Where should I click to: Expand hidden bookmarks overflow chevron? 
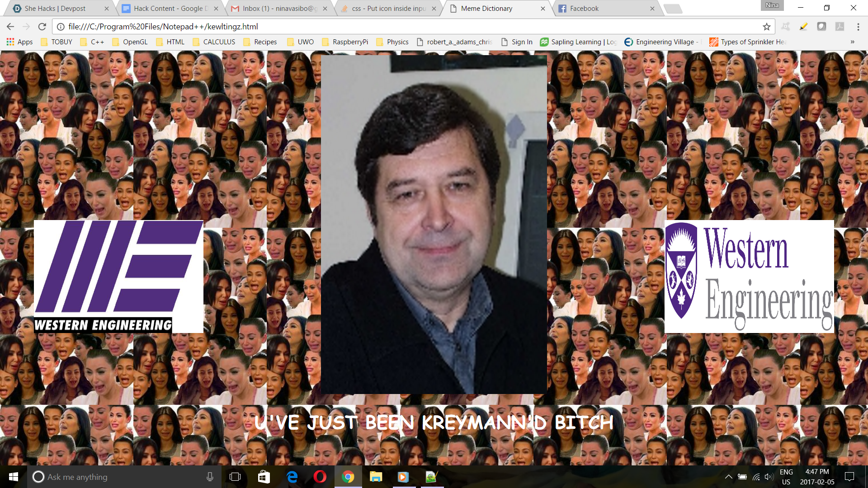tap(852, 42)
